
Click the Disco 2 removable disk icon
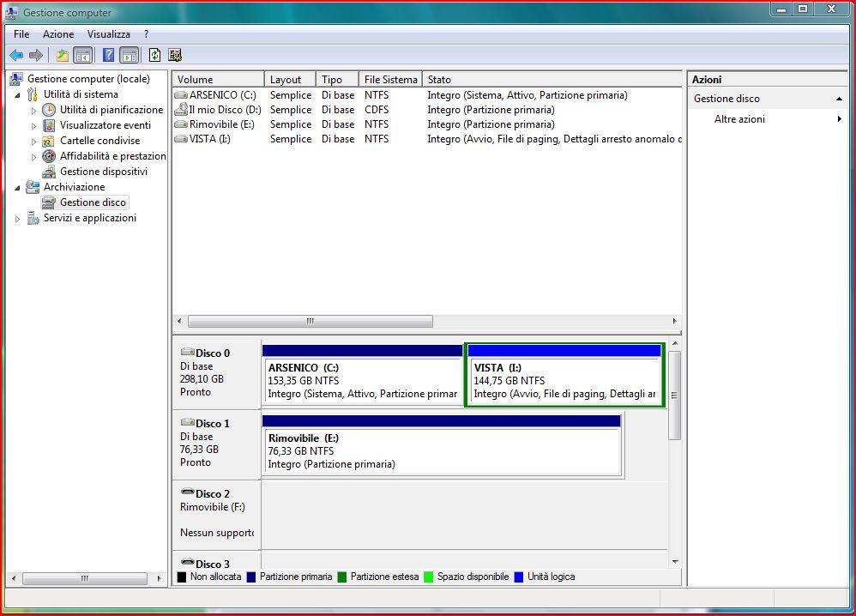[x=187, y=492]
